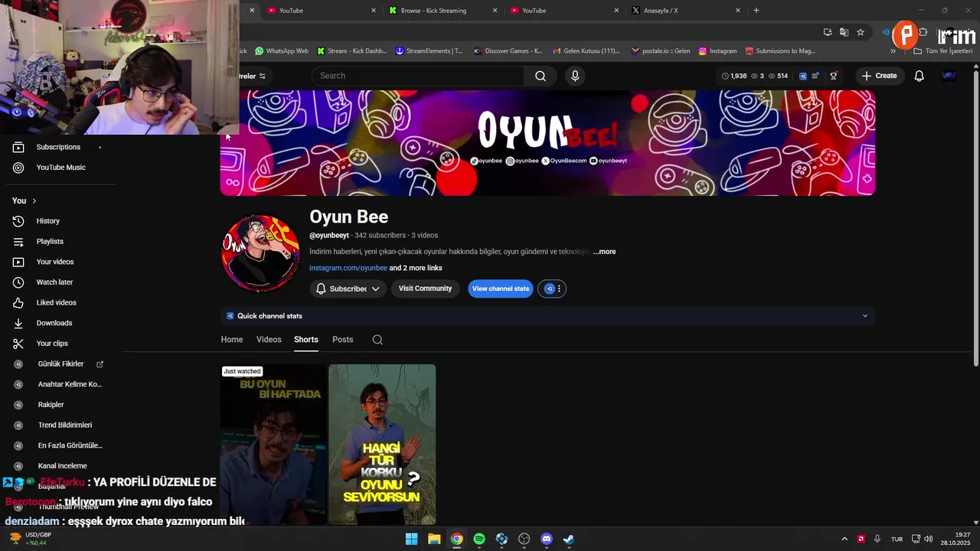This screenshot has width=980, height=551.
Task: Click inside the YouTube Search field
Action: tap(418, 76)
